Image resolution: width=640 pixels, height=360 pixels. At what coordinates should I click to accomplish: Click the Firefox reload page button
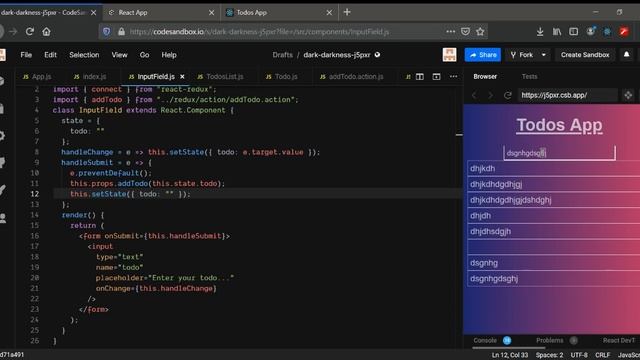29,31
